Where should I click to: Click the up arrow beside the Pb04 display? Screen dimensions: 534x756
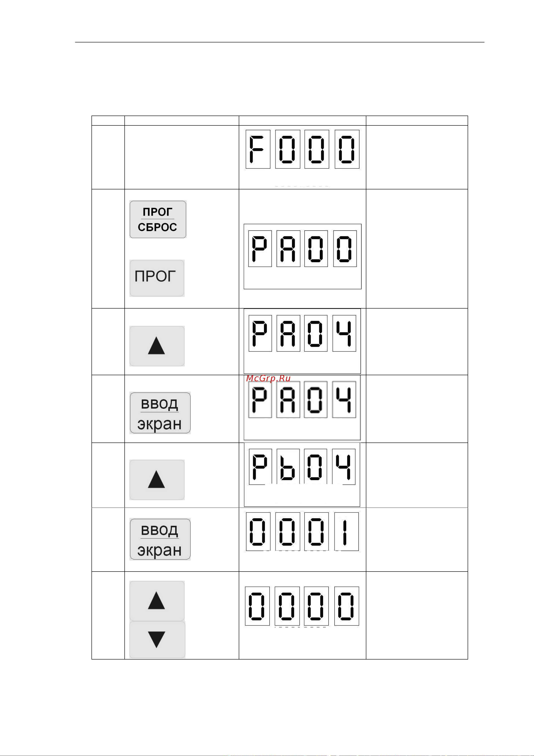point(157,480)
